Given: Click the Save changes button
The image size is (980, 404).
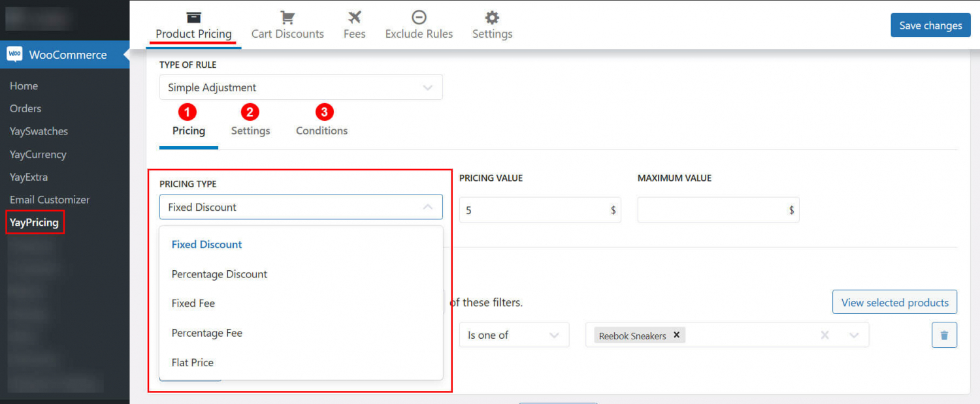Looking at the screenshot, I should click(930, 25).
